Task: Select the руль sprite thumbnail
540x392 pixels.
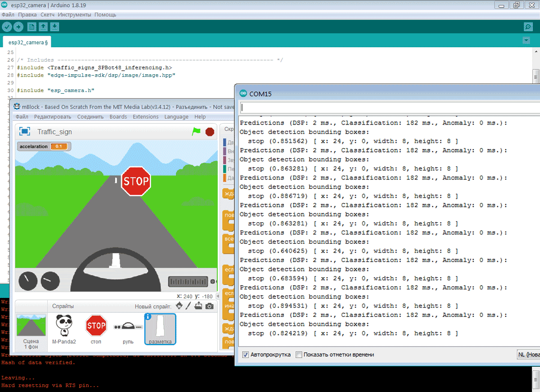Action: (128, 329)
